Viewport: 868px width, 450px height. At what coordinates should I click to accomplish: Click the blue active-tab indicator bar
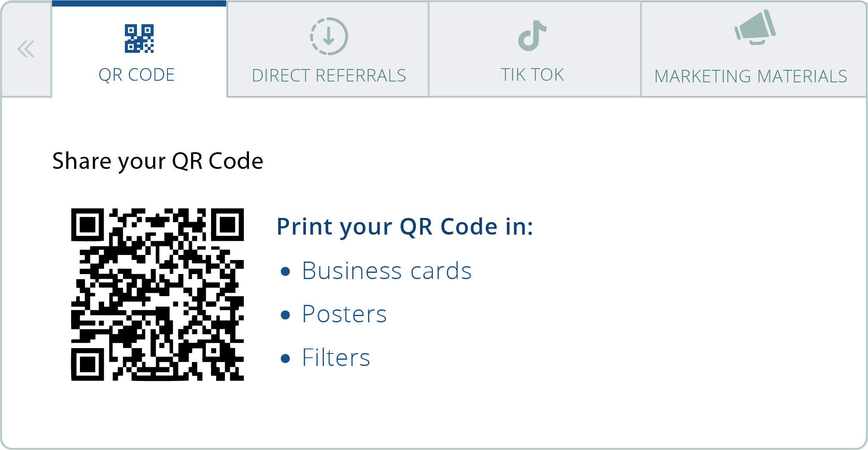[139, 3]
